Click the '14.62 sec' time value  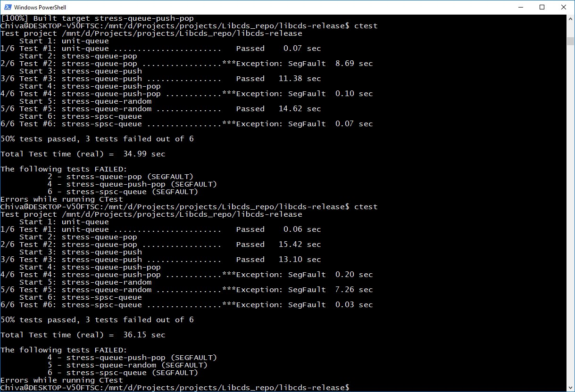point(300,109)
